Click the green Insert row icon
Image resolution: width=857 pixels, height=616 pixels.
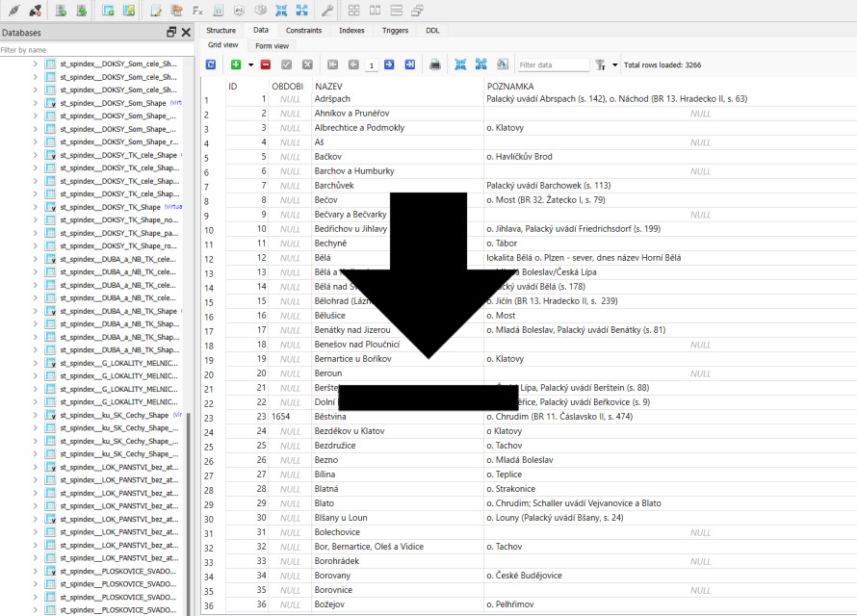pyautogui.click(x=235, y=64)
